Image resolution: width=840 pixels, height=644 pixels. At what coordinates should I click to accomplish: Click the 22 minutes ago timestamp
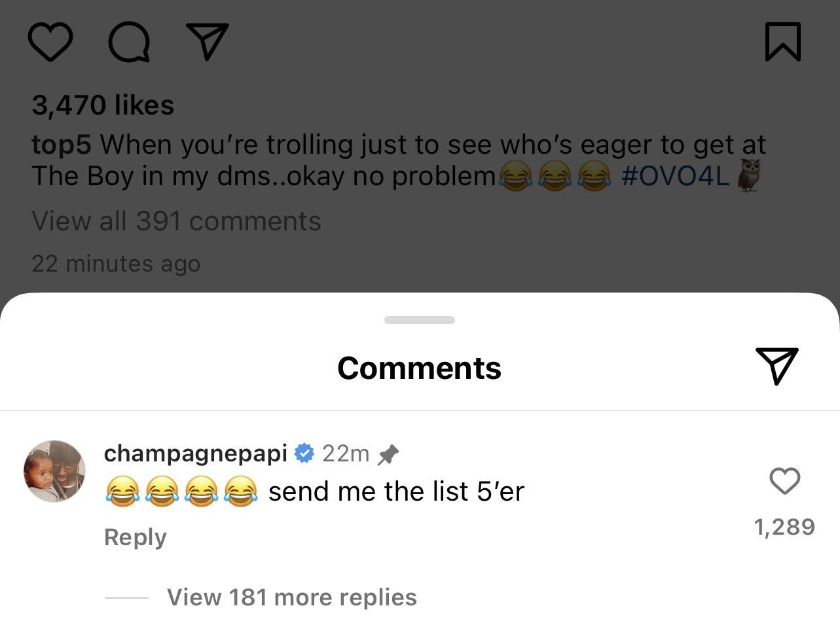click(116, 264)
